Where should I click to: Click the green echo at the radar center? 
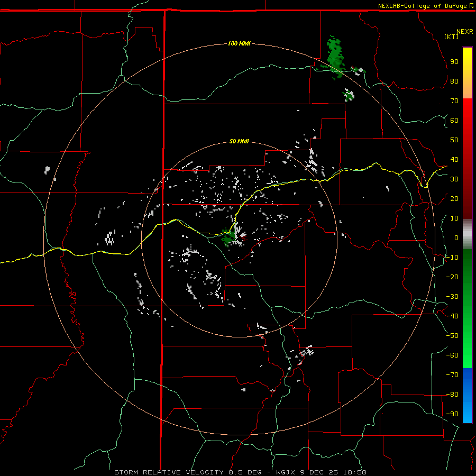point(228,237)
